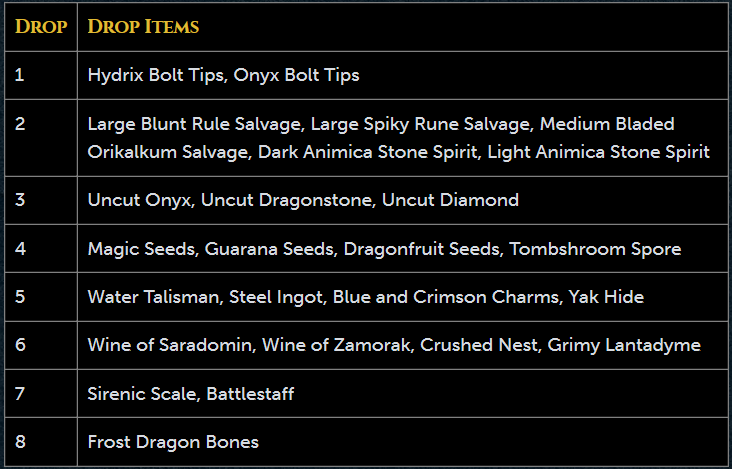Click drop number 2 cell
Image resolution: width=732 pixels, height=469 pixels.
(x=41, y=138)
